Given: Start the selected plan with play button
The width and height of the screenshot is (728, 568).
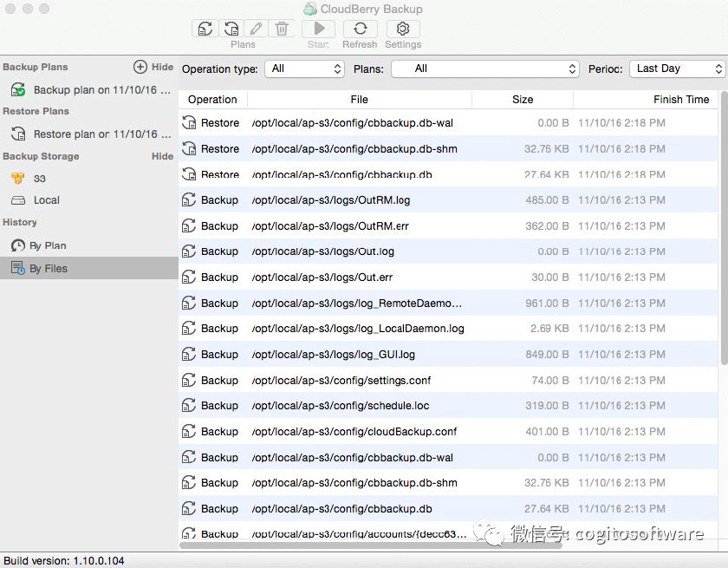Looking at the screenshot, I should pyautogui.click(x=319, y=29).
